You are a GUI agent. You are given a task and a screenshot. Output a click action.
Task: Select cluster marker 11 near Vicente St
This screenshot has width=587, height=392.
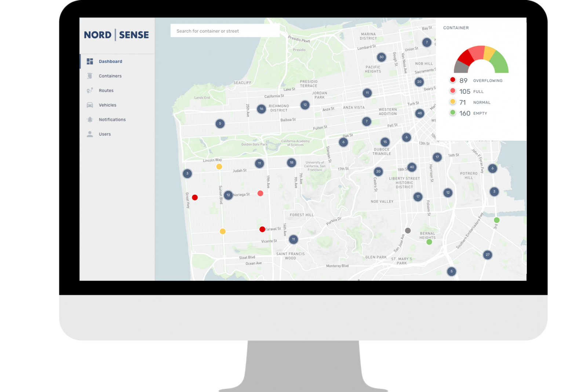coord(293,239)
